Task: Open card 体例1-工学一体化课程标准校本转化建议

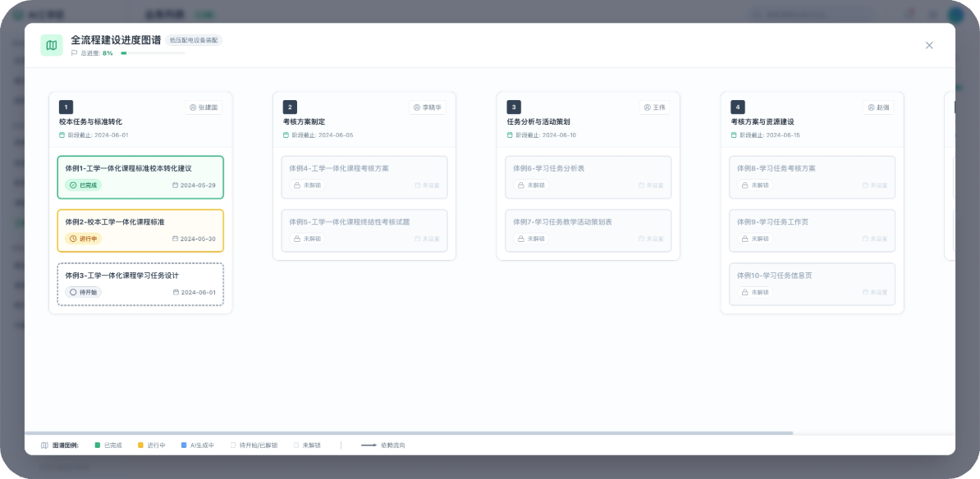Action: click(x=140, y=176)
